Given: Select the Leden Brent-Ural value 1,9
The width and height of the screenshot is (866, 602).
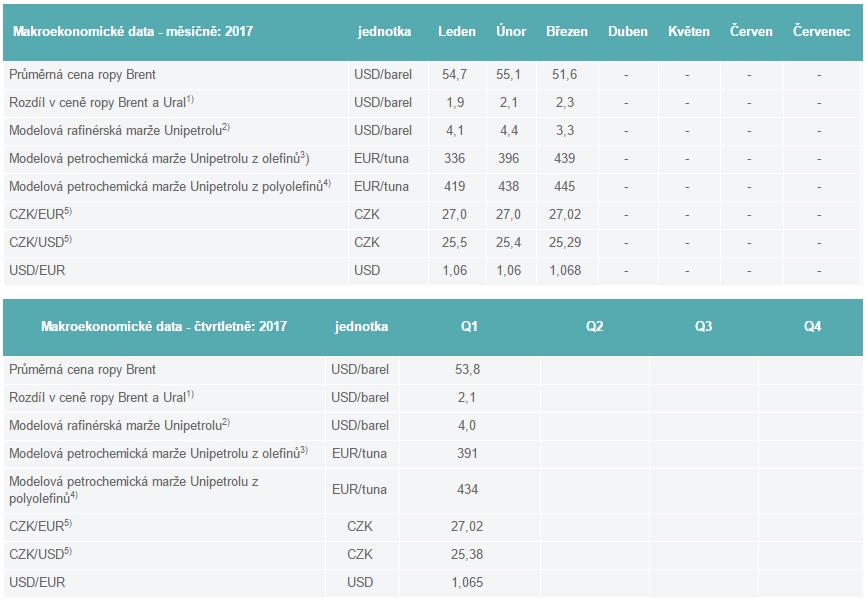Looking at the screenshot, I should tap(455, 103).
